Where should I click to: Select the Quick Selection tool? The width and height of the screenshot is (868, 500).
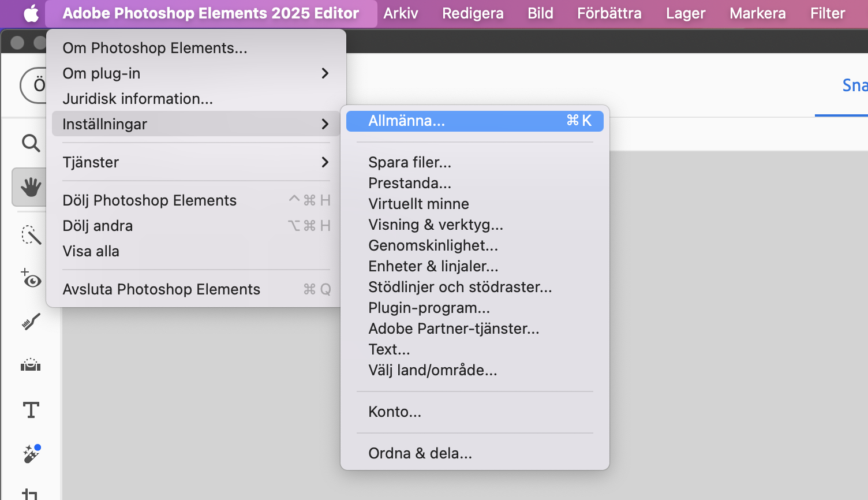click(31, 234)
